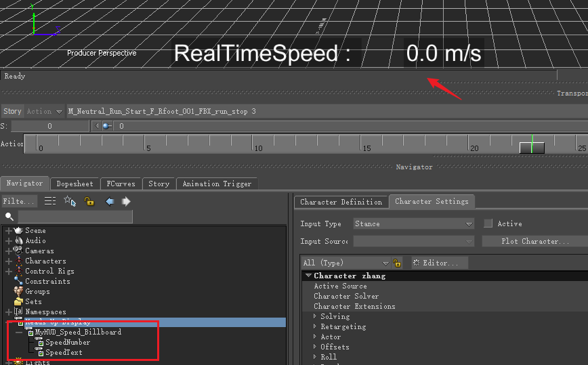Collapse the MyHUD_Speed_Billboard node
Screen dimensions: 588x365
[19, 332]
